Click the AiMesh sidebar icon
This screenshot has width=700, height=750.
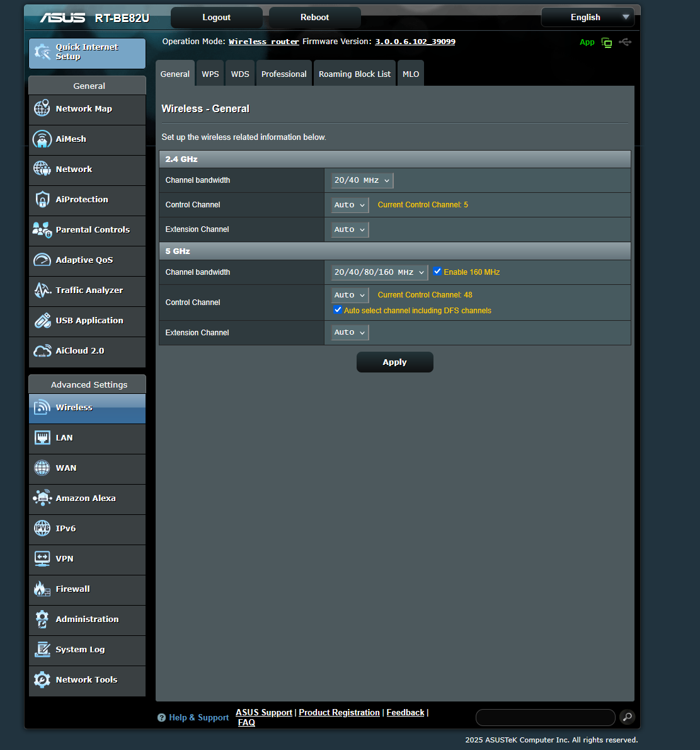42,139
